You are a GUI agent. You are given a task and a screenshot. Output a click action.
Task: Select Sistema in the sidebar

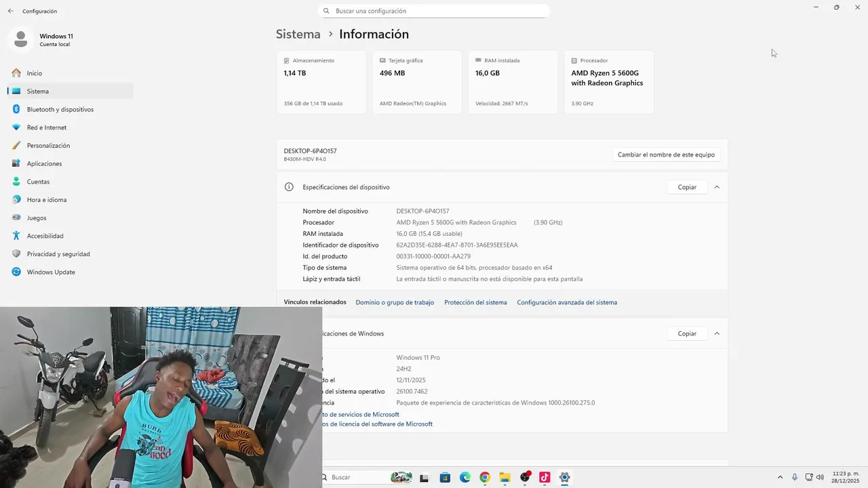pos(71,91)
